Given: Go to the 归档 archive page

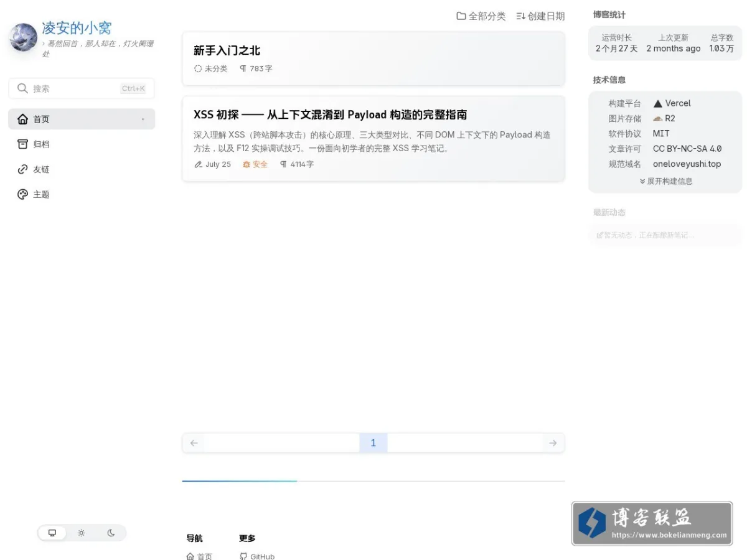Looking at the screenshot, I should [82, 144].
